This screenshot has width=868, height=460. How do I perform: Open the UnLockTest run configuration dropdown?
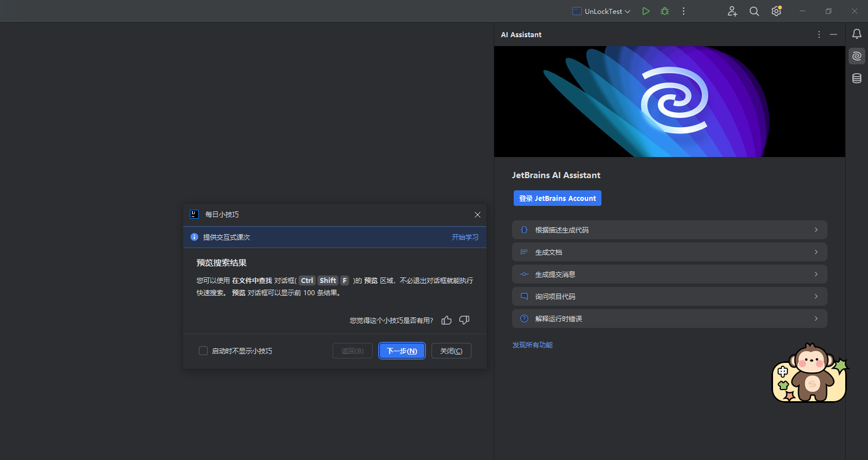[601, 11]
